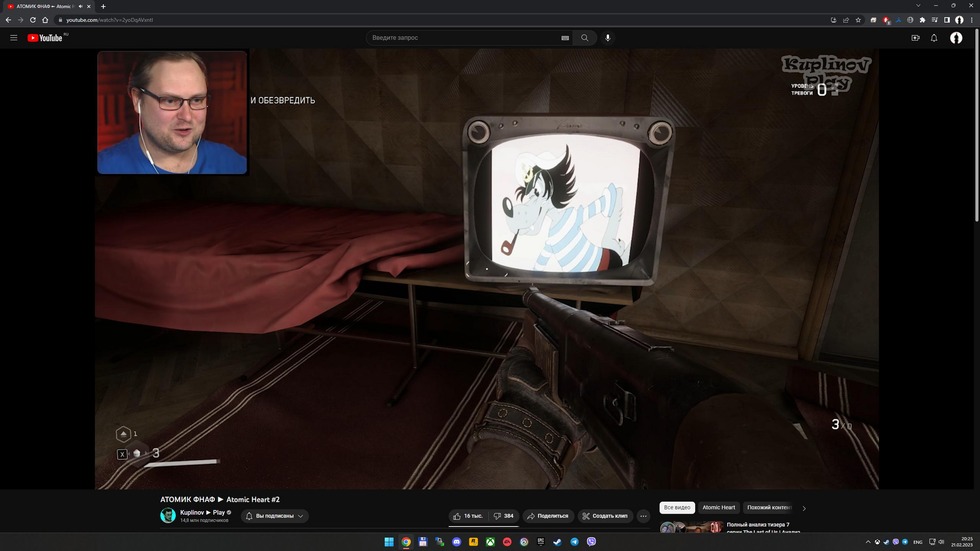
Task: Open Epic Games Launcher from taskbar
Action: click(x=541, y=542)
